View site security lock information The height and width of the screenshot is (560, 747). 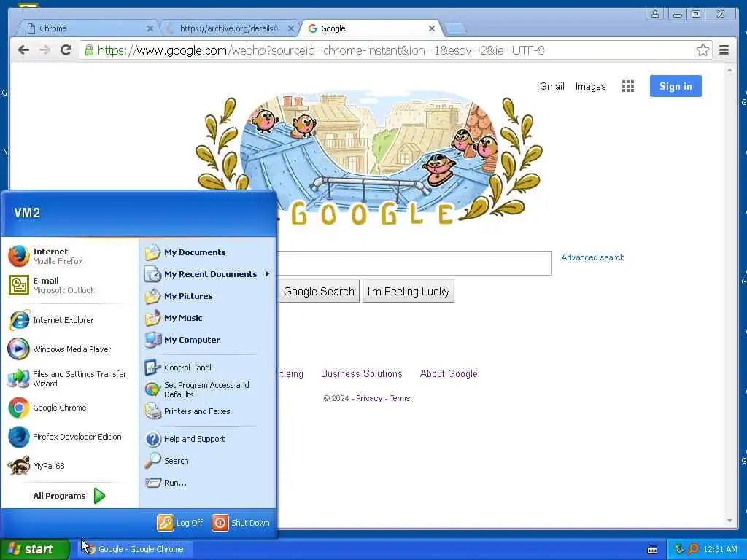point(89,50)
